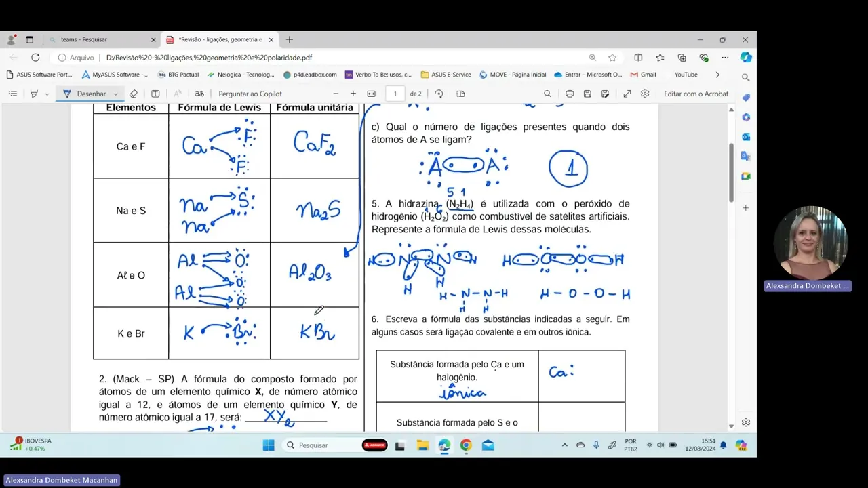Open the Copilot sidebar icon
The height and width of the screenshot is (488, 868).
[746, 58]
